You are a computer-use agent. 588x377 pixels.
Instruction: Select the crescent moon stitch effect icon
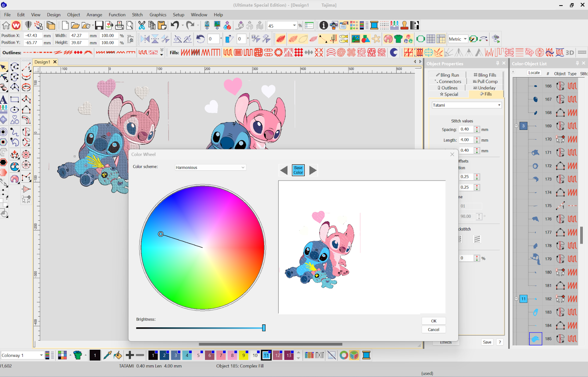click(394, 53)
